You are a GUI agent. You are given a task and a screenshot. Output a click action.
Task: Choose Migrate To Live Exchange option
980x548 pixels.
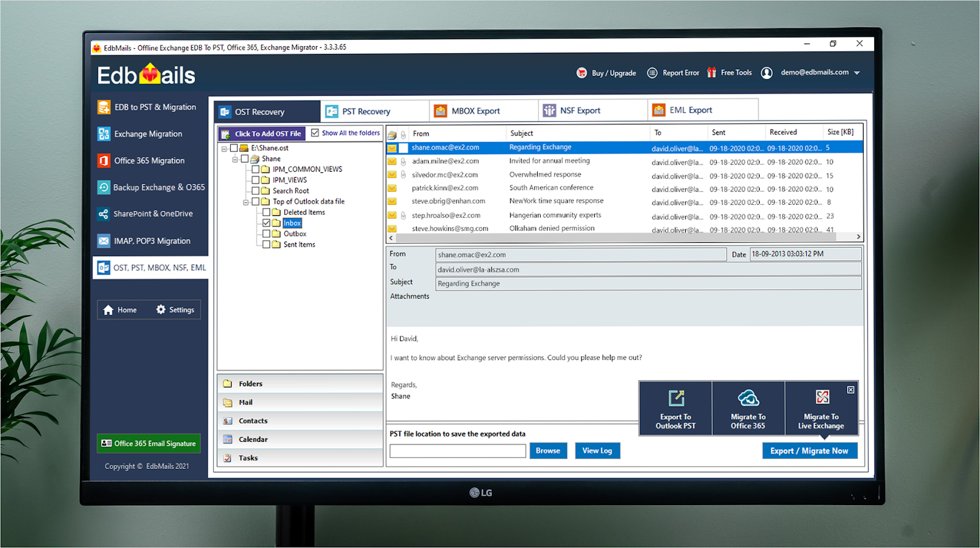[821, 409]
